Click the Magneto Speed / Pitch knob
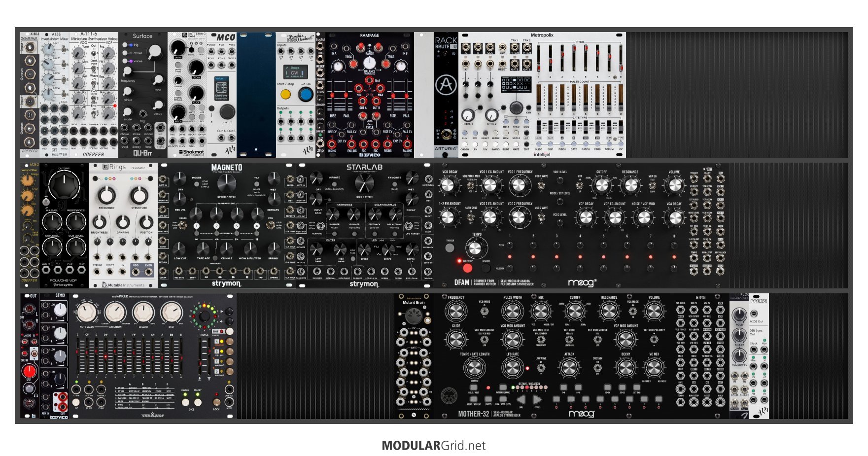This screenshot has width=868, height=456. pyautogui.click(x=227, y=183)
